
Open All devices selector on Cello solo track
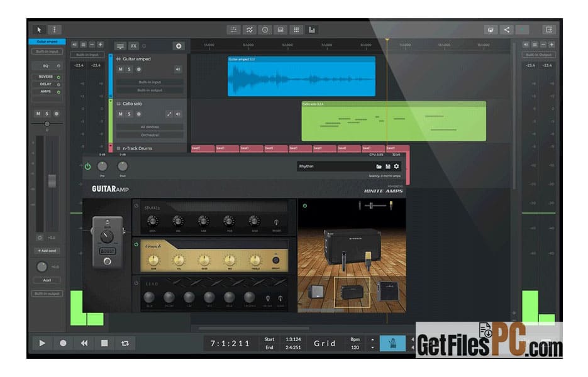150,127
